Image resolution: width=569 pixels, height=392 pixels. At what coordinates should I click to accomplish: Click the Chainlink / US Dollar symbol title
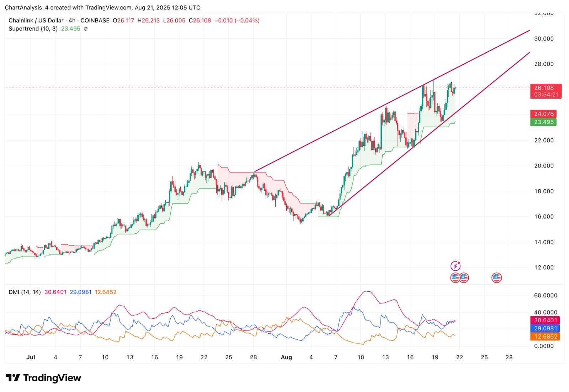(36, 21)
